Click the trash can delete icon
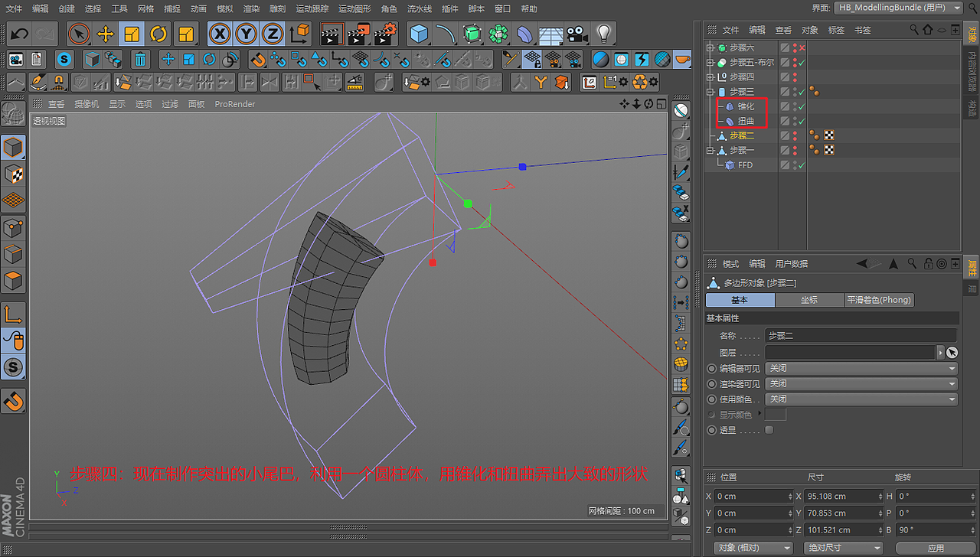Viewport: 980px width, 557px height. coord(140,60)
